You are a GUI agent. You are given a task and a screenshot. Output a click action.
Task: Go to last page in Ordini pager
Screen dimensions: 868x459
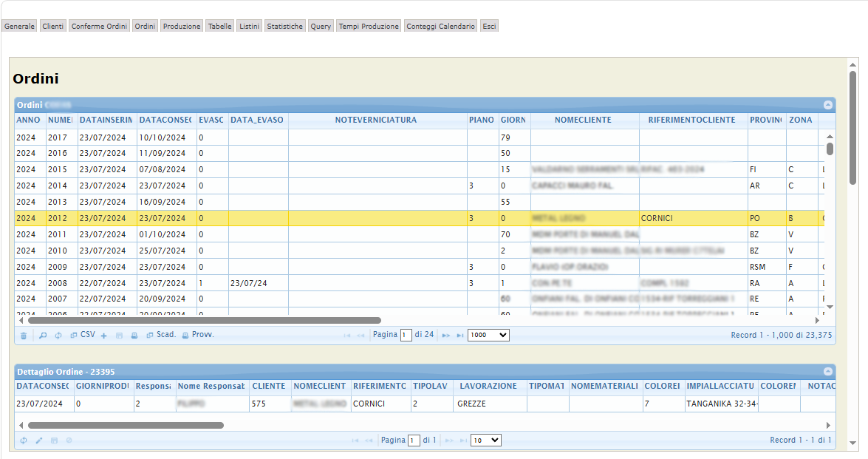click(x=459, y=336)
